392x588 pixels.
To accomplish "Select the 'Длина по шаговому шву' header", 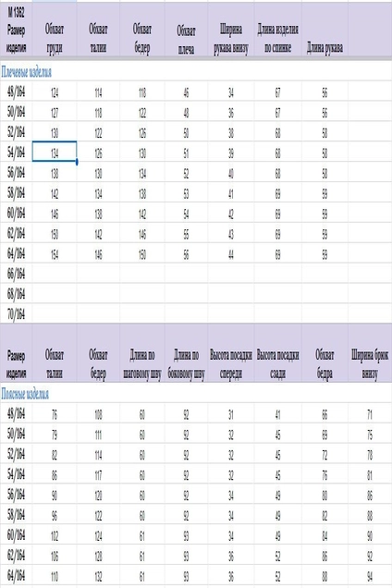I will tap(141, 363).
